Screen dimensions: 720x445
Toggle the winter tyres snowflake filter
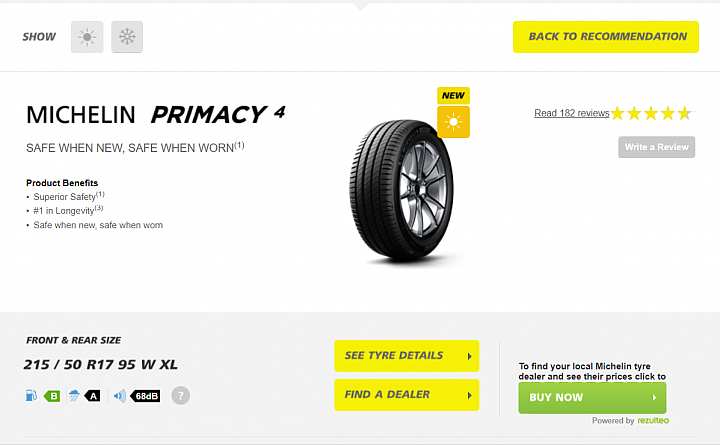(127, 37)
